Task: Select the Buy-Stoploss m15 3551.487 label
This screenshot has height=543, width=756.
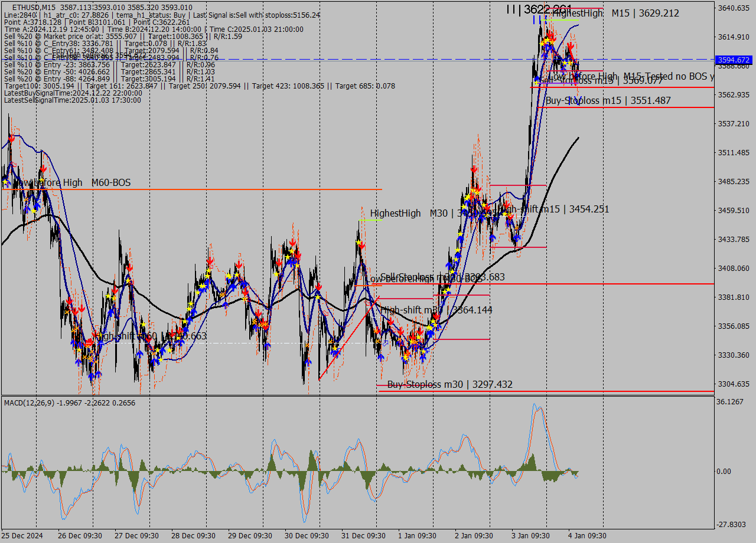Action: [x=608, y=100]
